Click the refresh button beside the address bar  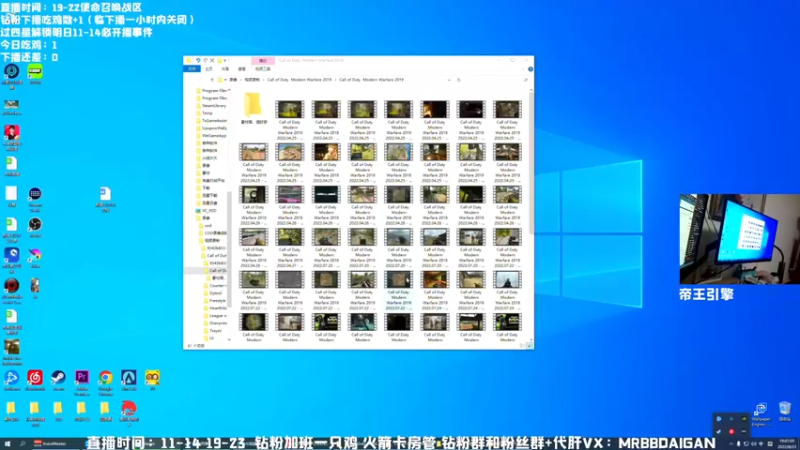458,80
